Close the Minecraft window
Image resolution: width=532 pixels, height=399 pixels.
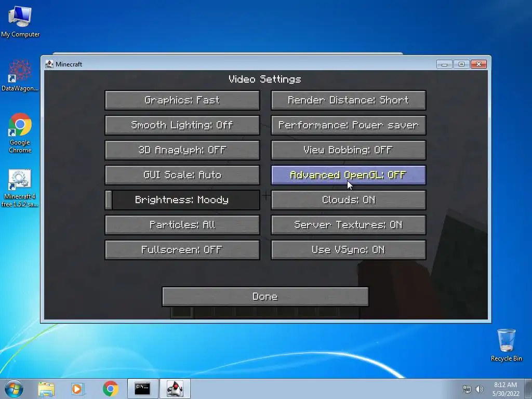(478, 64)
